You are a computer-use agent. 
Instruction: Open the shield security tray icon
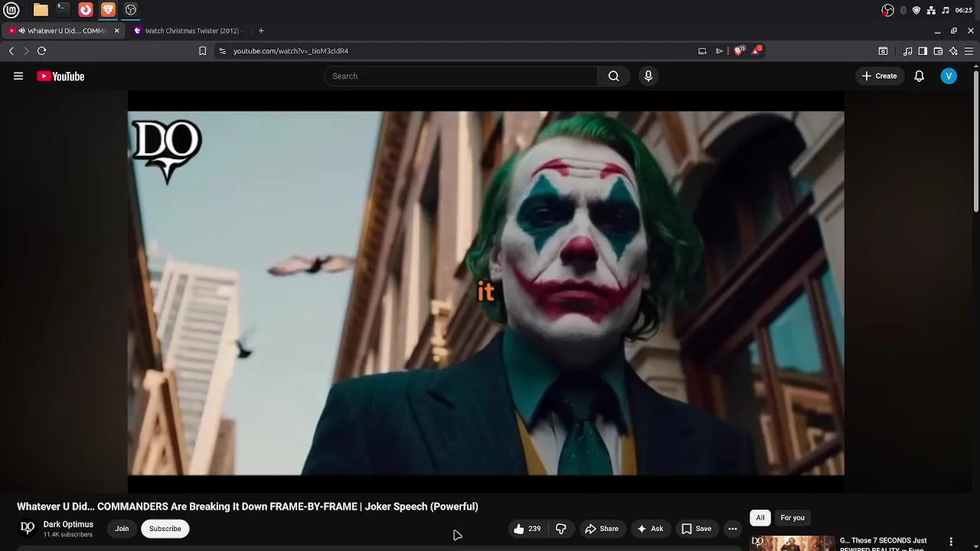point(916,10)
